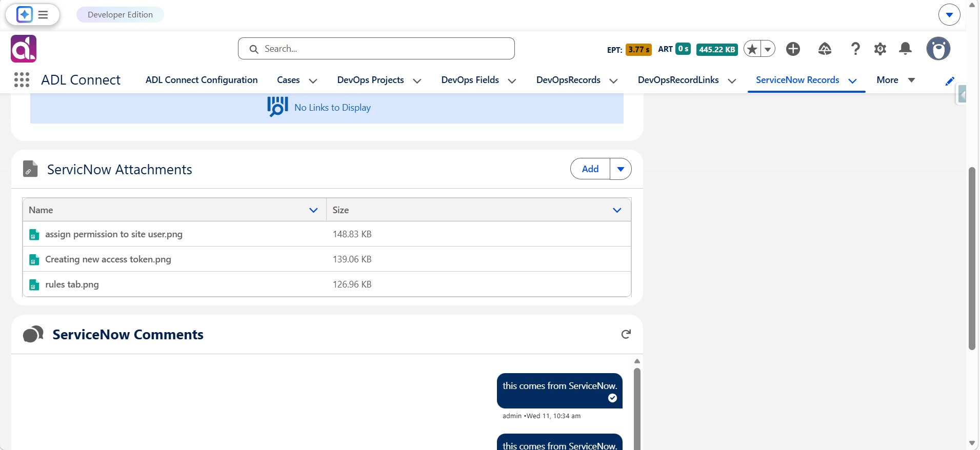Click the Add attachment button
The image size is (980, 450).
coord(590,169)
